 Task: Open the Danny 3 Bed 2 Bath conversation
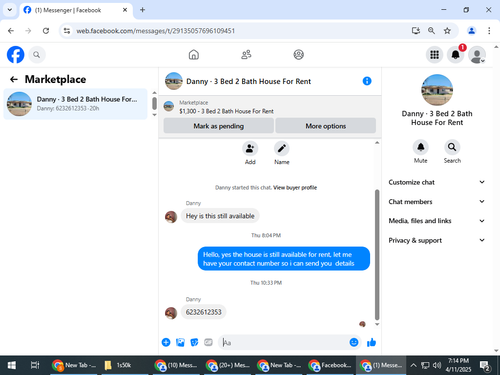pos(75,104)
